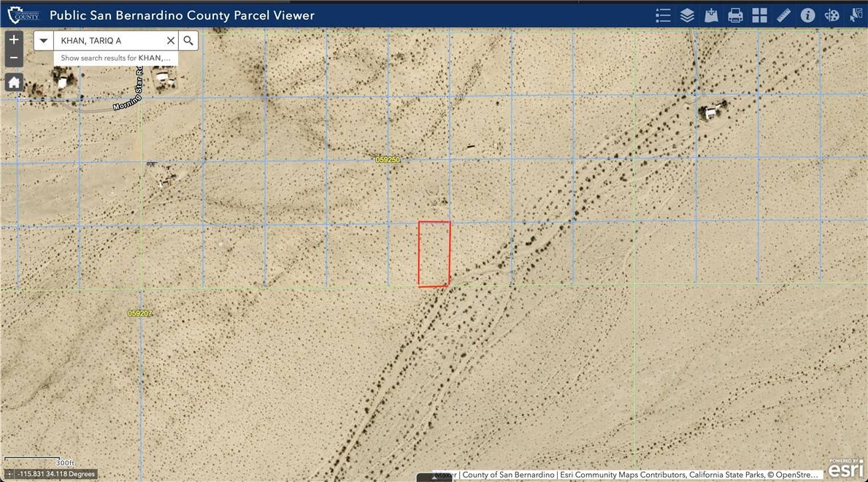Zoom in on the map

14,40
